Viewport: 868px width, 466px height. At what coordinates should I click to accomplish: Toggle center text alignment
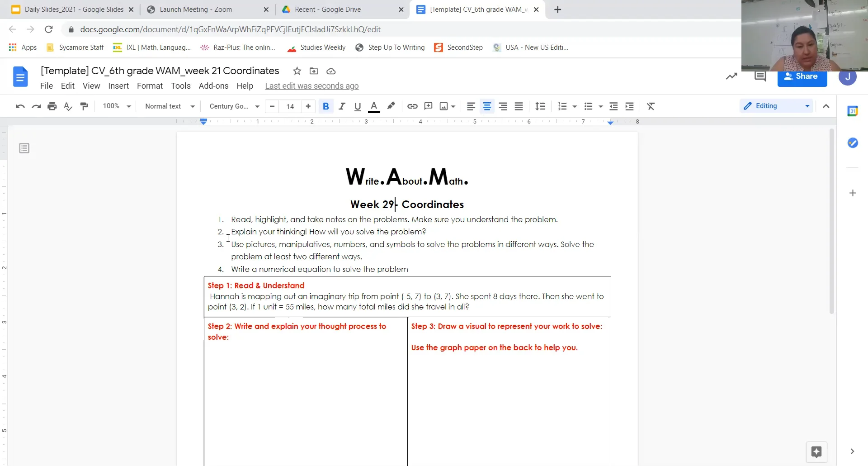(487, 106)
